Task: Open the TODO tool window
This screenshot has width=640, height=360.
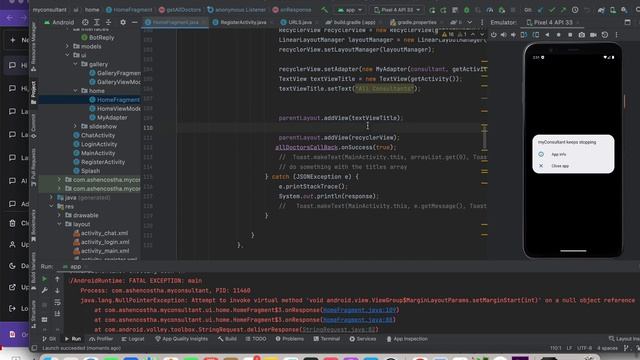Action: pyautogui.click(x=256, y=339)
